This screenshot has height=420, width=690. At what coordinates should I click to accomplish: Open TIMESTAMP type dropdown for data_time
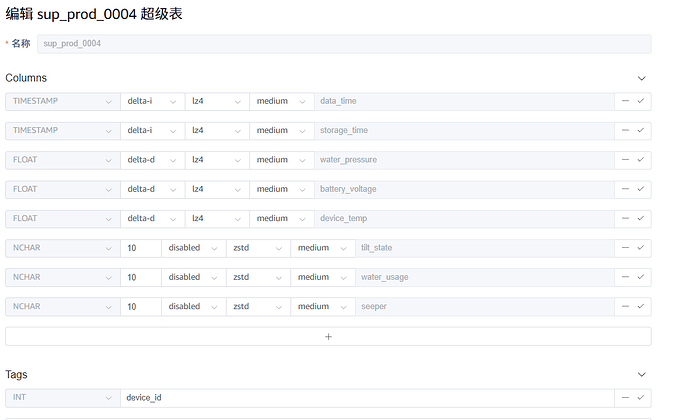[x=62, y=101]
